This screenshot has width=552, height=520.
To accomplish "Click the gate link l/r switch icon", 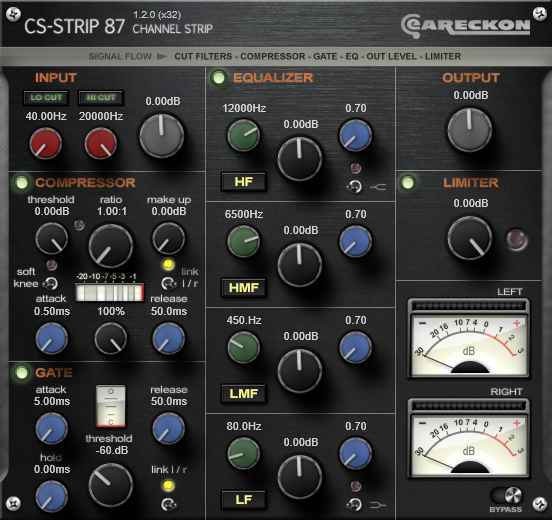I will pyautogui.click(x=168, y=504).
